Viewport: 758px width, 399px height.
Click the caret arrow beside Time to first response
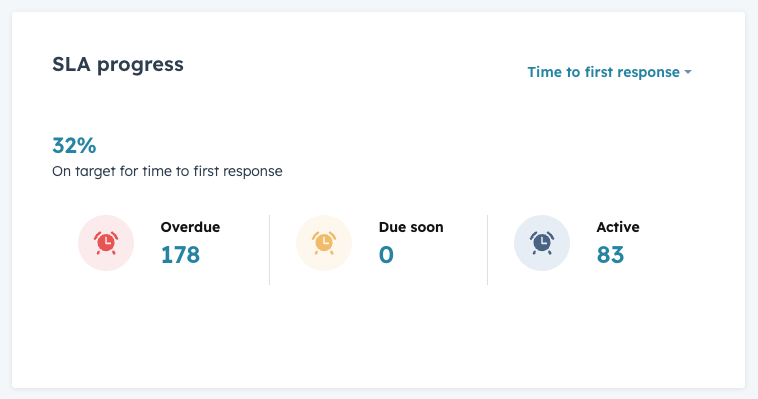coord(688,72)
